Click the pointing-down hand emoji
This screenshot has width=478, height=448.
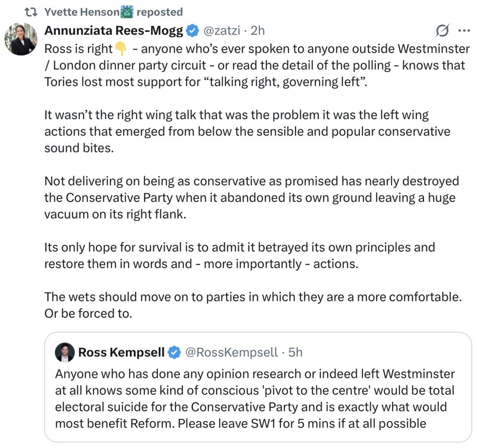[x=120, y=49]
